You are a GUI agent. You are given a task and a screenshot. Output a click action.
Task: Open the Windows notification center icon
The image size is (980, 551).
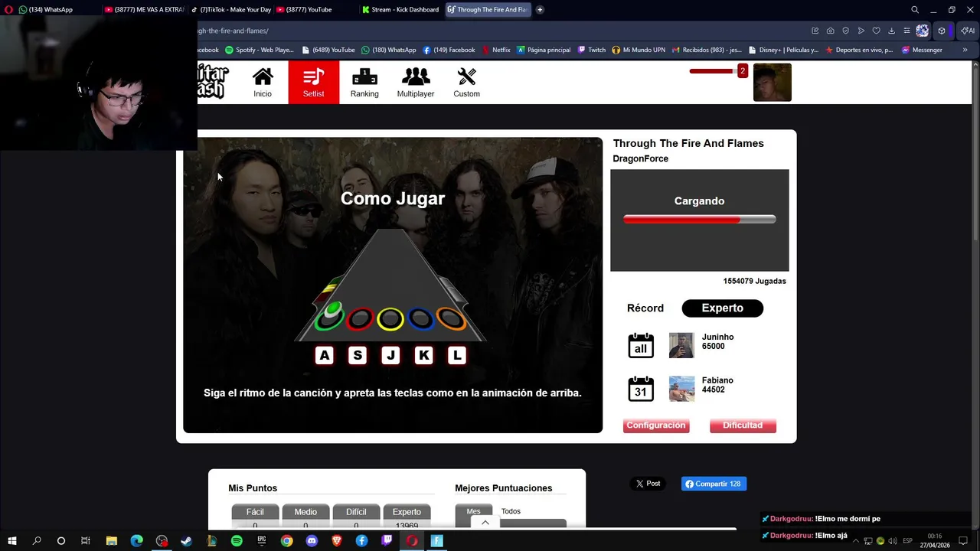point(963,541)
